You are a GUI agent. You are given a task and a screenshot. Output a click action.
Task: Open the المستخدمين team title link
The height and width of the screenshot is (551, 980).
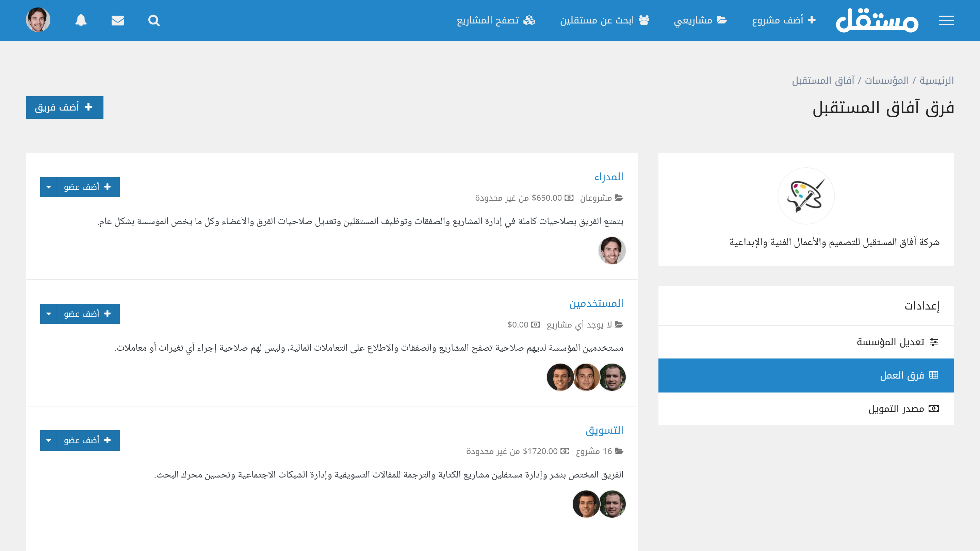coord(596,303)
